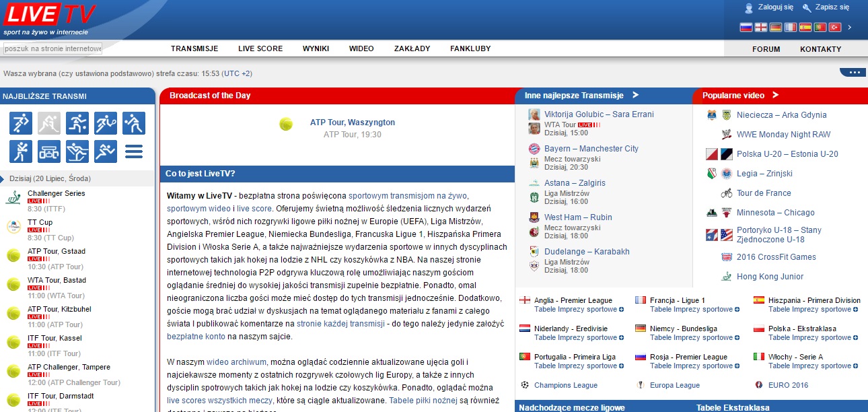Switch language using the German flag
Viewport: 868px width, 412px height.
point(775,27)
